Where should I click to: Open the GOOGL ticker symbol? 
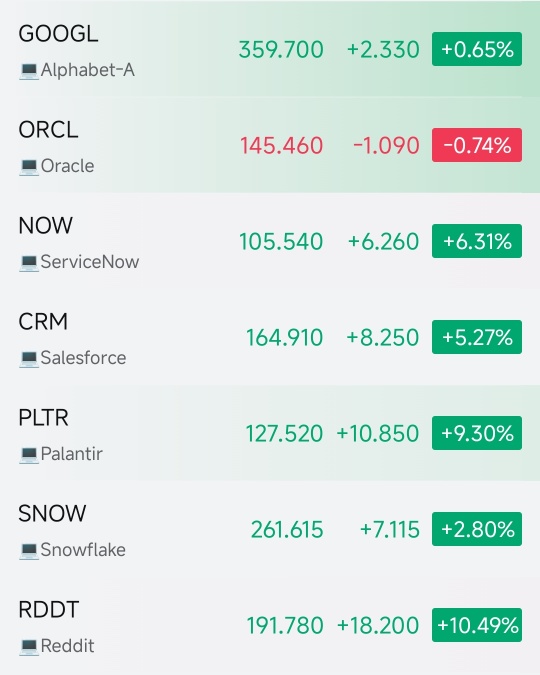(58, 34)
